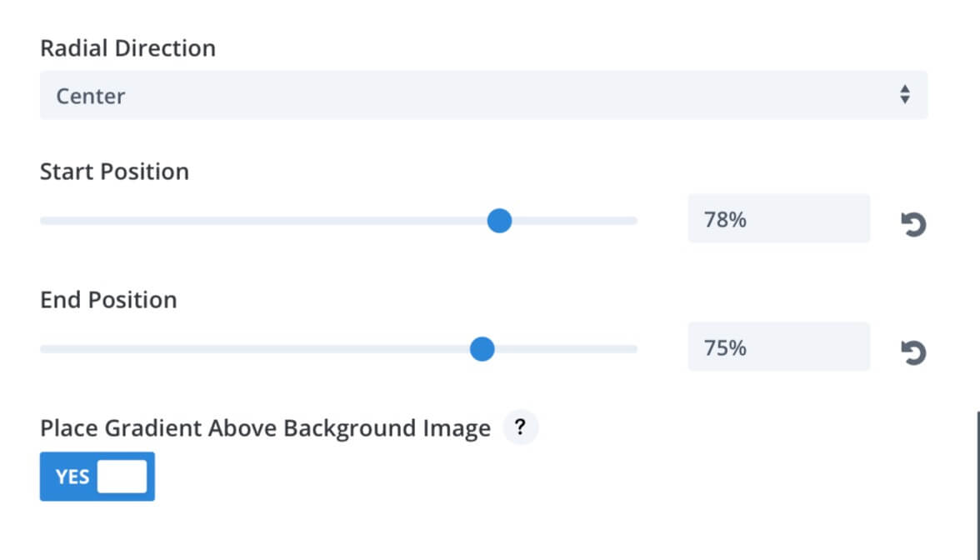Open the Radial Direction Center dropdown
Image resolution: width=980 pixels, height=560 pixels.
(483, 95)
